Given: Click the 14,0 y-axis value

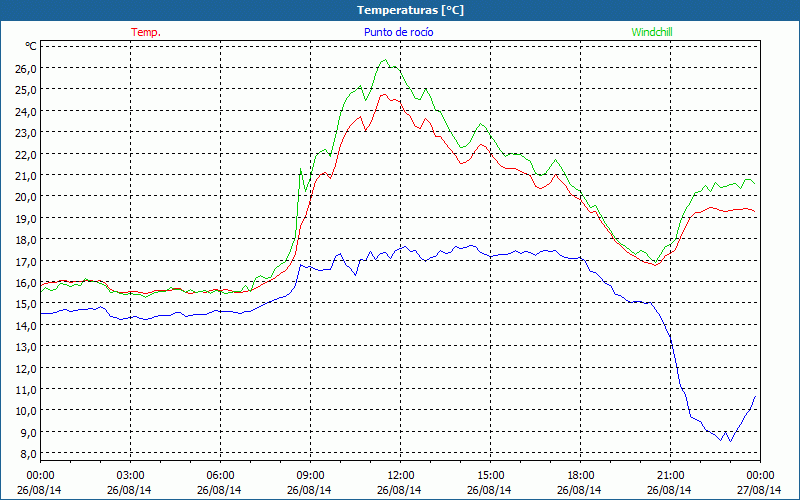Looking at the screenshot, I should (x=27, y=325).
